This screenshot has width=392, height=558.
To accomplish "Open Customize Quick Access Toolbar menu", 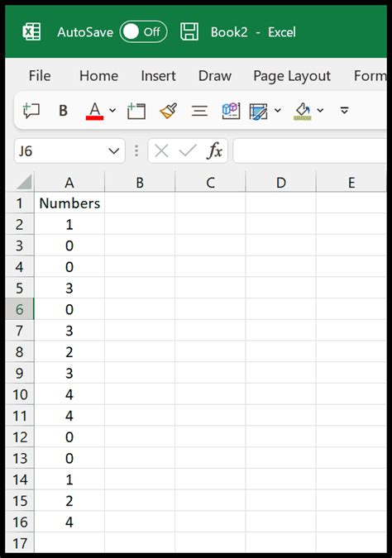I will [344, 110].
